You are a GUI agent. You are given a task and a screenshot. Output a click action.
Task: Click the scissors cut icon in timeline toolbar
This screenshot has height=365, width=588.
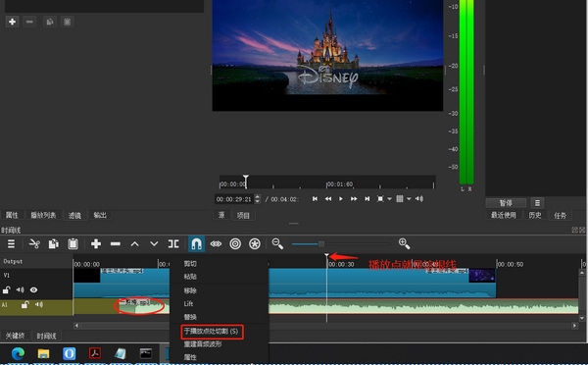pos(34,244)
